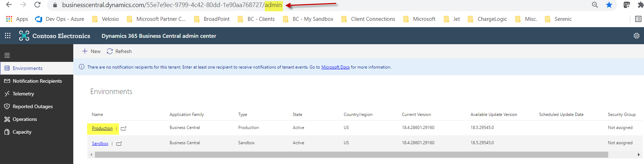
Task: Click the scrollbar right arrow
Action: point(638,154)
